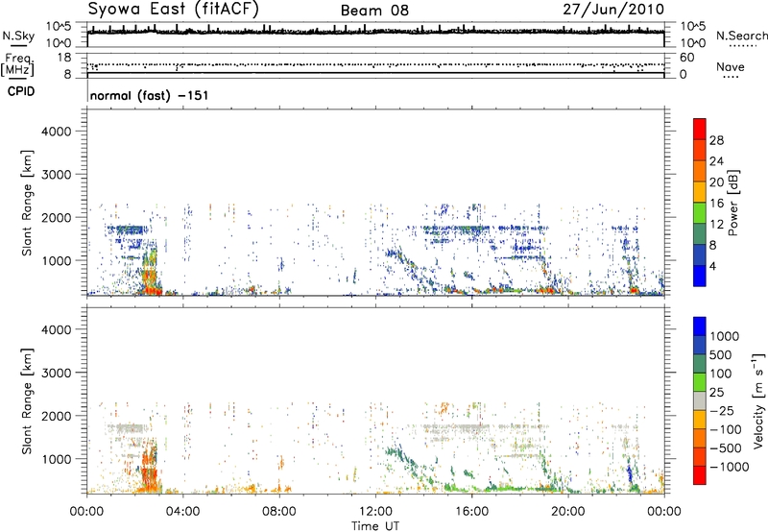Image resolution: width=768 pixels, height=532 pixels.
Task: Click the red bottom segment of Velocity colorbar
Action: [700, 475]
